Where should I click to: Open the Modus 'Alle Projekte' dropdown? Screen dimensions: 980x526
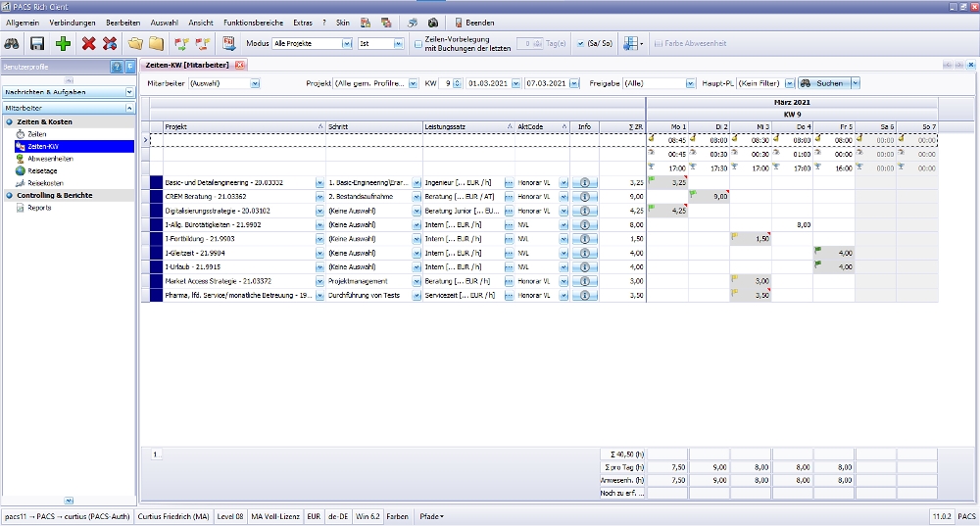point(347,44)
